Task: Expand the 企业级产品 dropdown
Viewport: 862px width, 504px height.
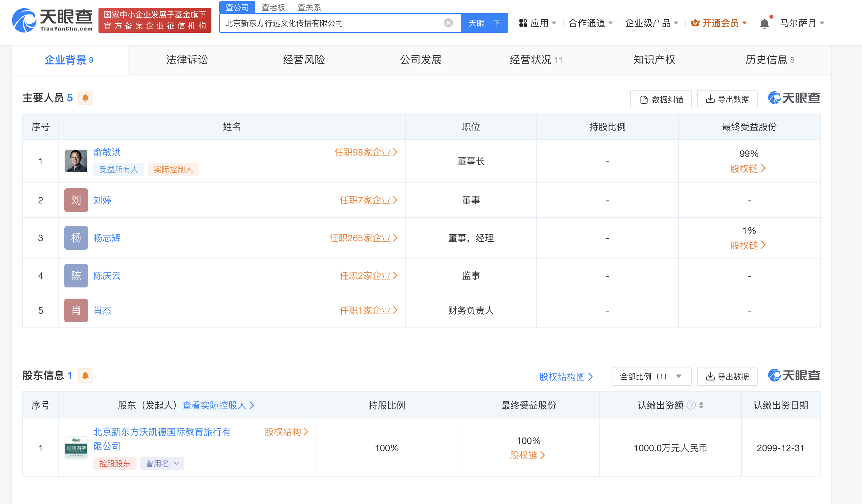Action: (651, 23)
